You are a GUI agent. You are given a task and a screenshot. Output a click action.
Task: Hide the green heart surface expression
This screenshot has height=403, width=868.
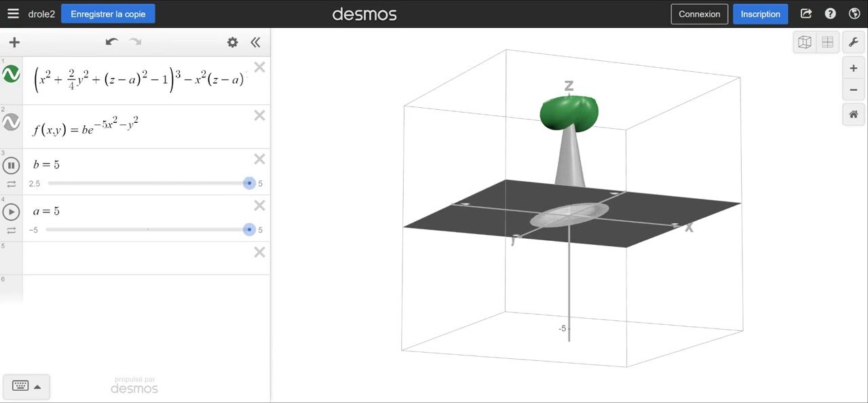coord(11,75)
